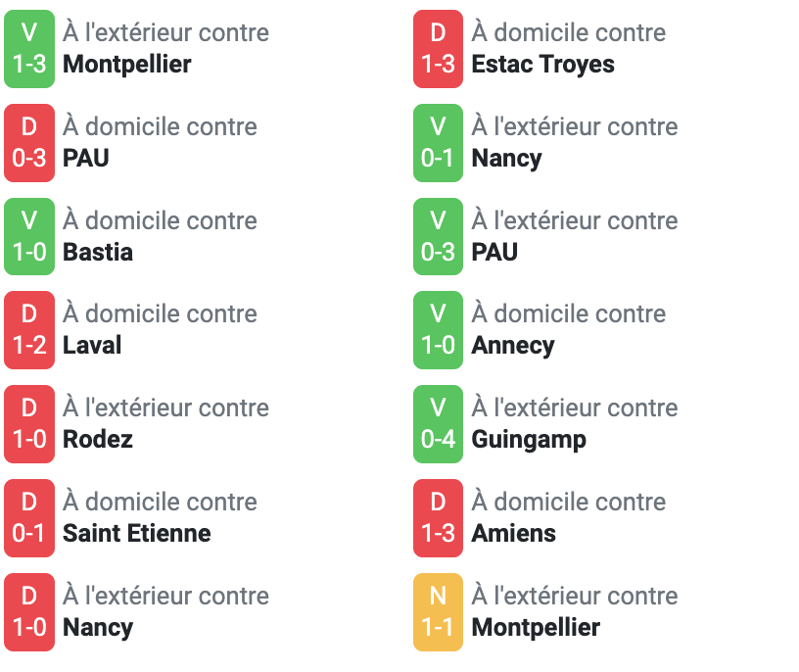This screenshot has width=799, height=672.
Task: Select the green V 0-4 Guingamp badge
Action: [438, 424]
